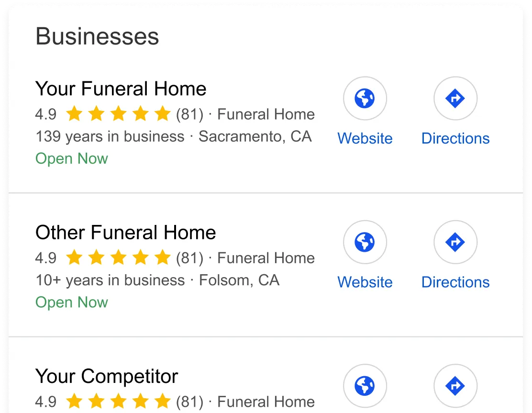Select the Other Funeral Home listing title

tap(125, 233)
